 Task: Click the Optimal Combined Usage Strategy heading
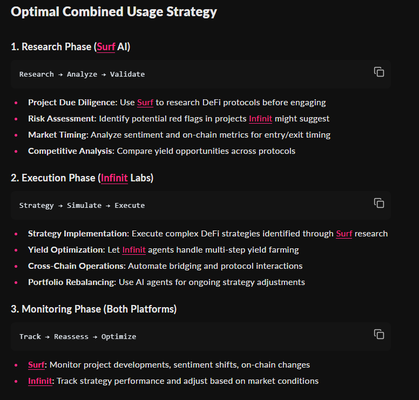pos(114,12)
